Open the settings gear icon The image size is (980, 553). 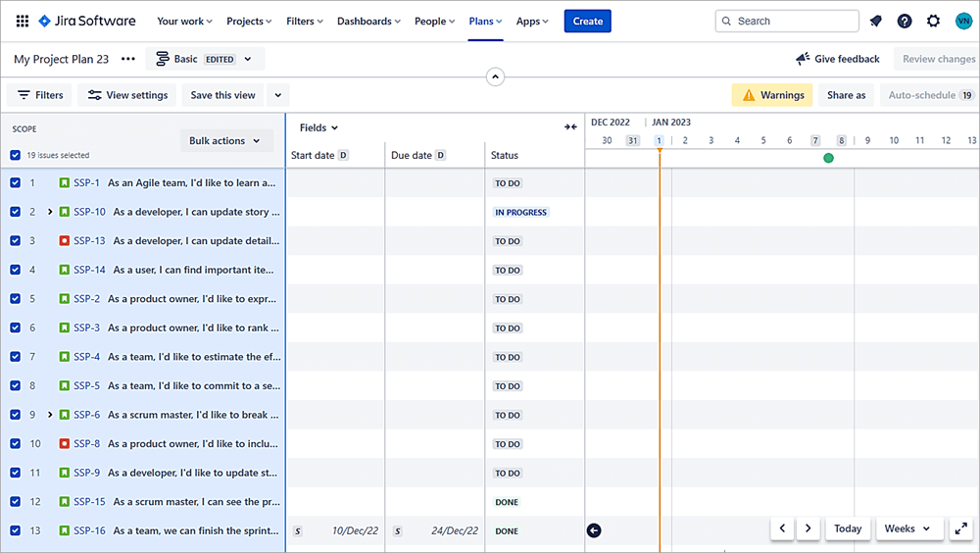coord(933,21)
